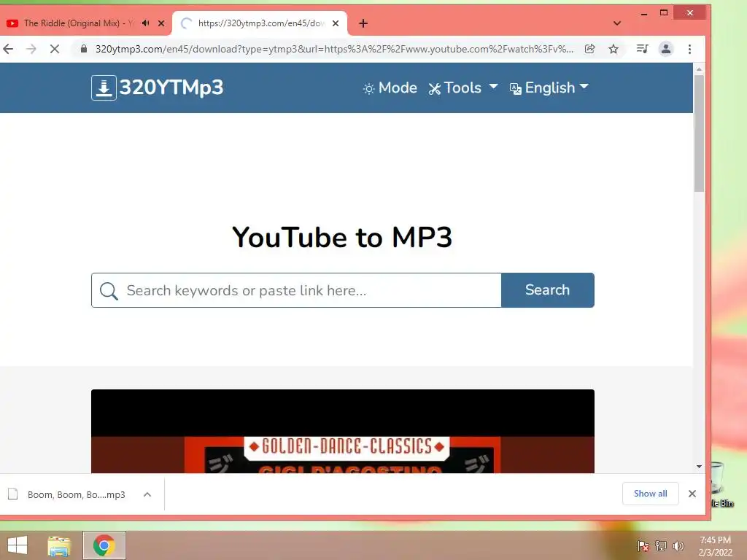
Task: Open the Chrome three-dot menu
Action: 689,49
